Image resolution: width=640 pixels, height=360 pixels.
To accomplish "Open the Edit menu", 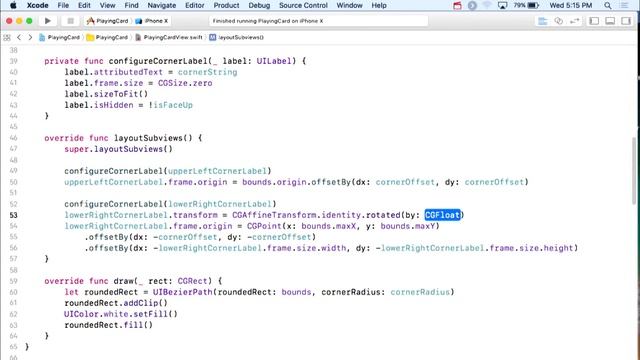I will pos(84,5).
